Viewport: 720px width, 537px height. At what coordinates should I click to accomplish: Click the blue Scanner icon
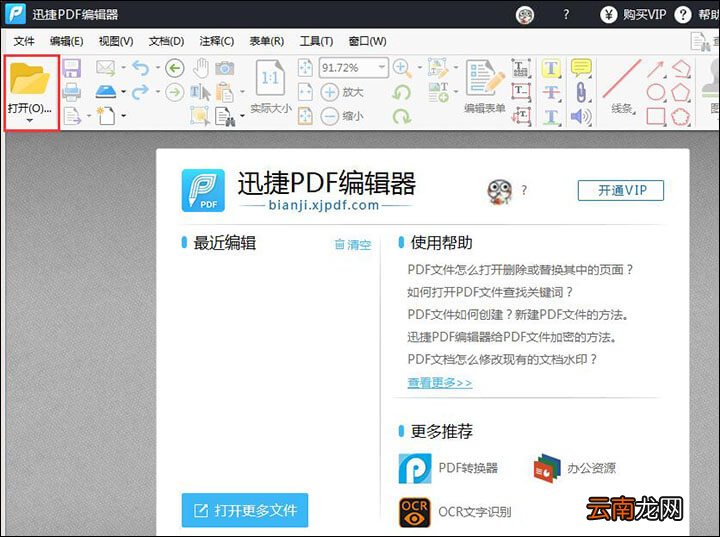click(x=106, y=92)
